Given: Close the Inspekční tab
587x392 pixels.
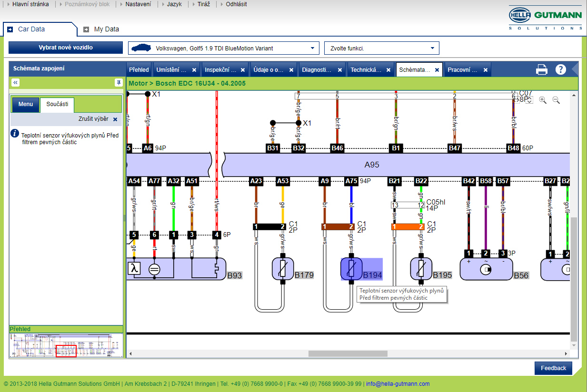Looking at the screenshot, I should [x=243, y=70].
